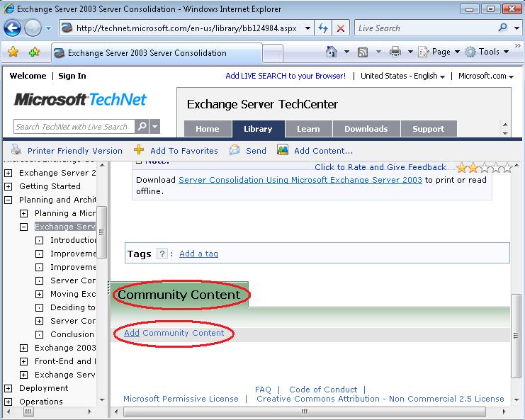Viewport: 525px width, 420px height.
Task: Switch to the Library tab
Action: click(x=258, y=129)
